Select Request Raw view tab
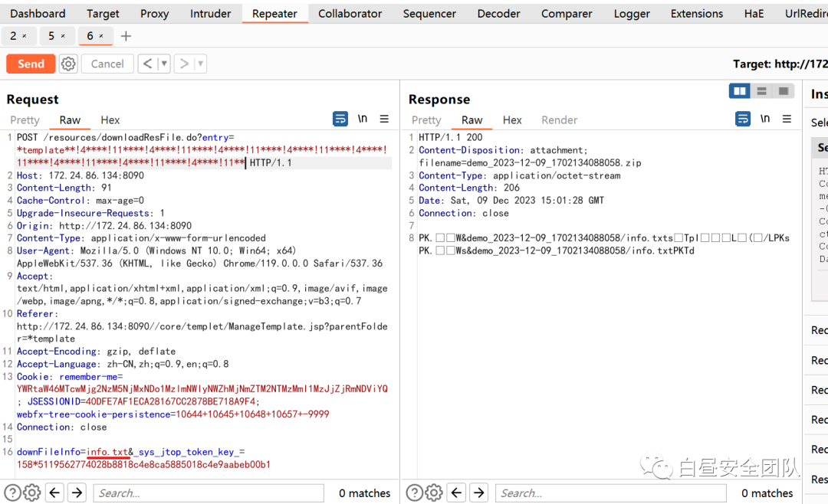This screenshot has height=504, width=828. click(70, 119)
